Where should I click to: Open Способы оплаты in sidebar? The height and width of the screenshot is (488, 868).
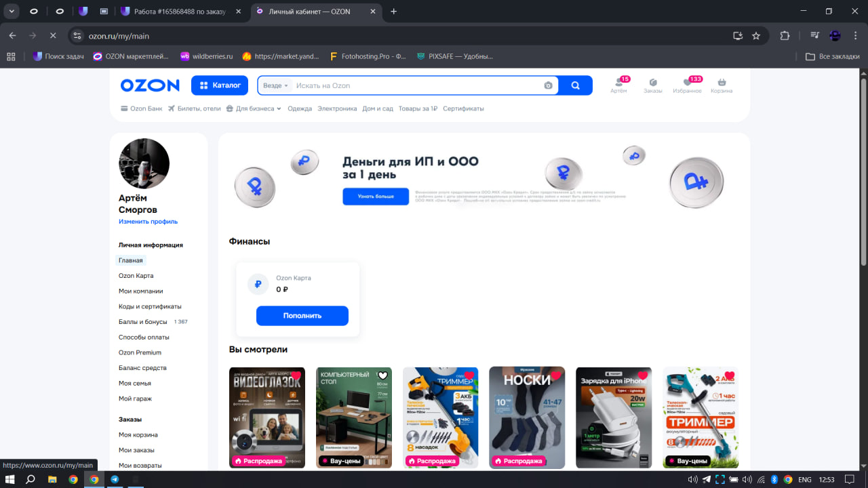coord(144,337)
